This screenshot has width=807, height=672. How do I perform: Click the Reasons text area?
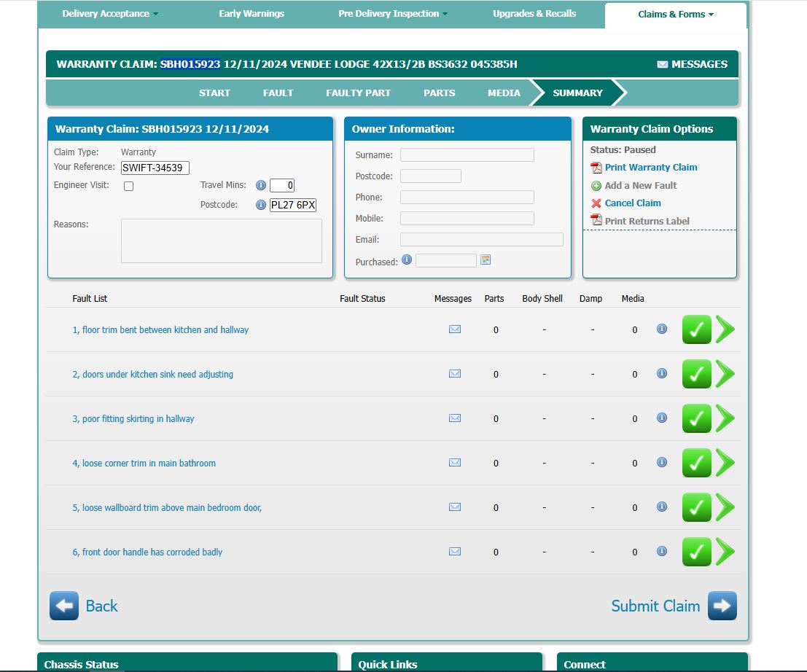[x=222, y=241]
